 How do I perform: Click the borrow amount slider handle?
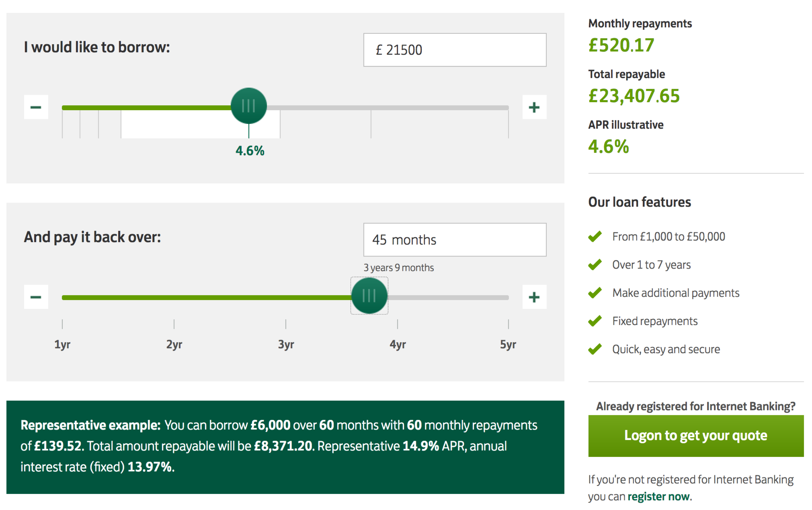(249, 106)
